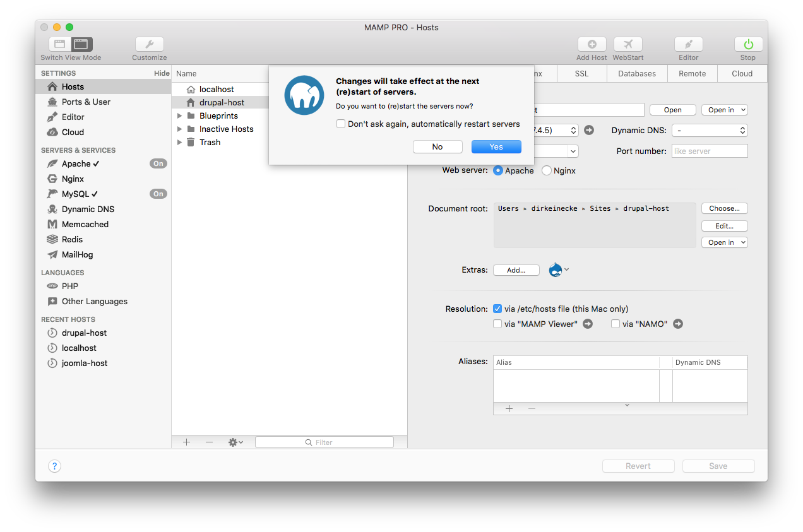Expand the Blueprints folder
Viewport: 803px width, 532px height.
click(179, 116)
